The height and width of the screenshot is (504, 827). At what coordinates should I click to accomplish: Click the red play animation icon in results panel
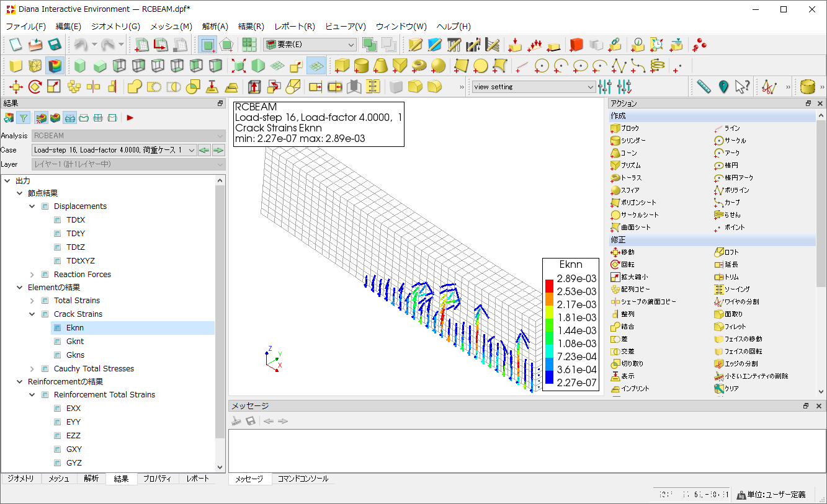point(130,117)
